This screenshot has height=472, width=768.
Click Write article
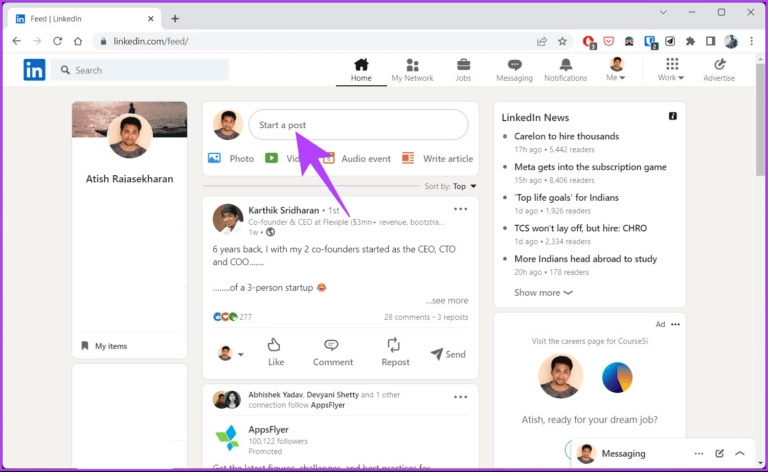coord(437,158)
